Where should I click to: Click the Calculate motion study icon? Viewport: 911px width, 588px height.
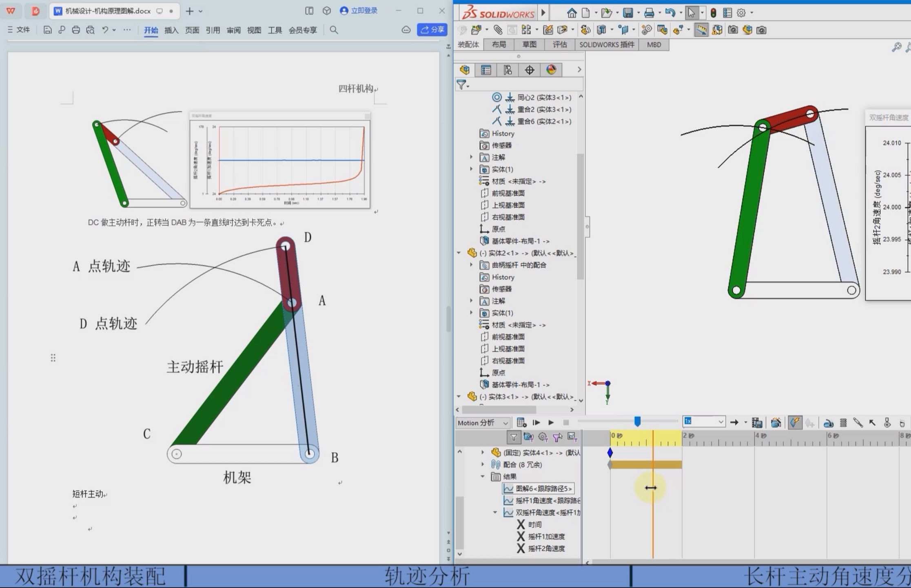521,422
